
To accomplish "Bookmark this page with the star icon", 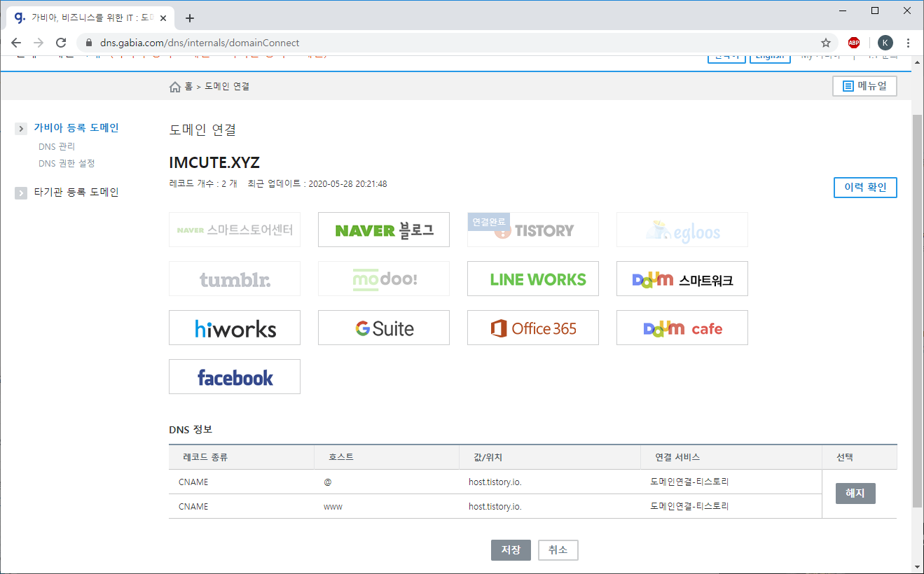I will (x=826, y=43).
